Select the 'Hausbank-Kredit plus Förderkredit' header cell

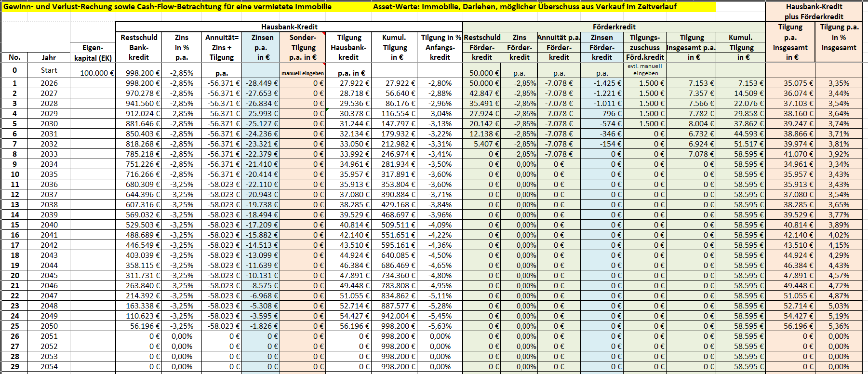[814, 12]
